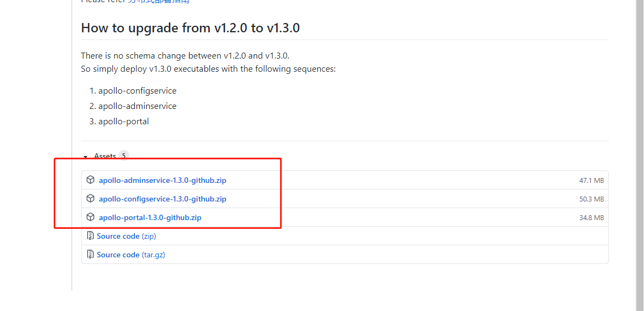Click the Assets count badge showing 5
The image size is (644, 311).
pos(124,155)
